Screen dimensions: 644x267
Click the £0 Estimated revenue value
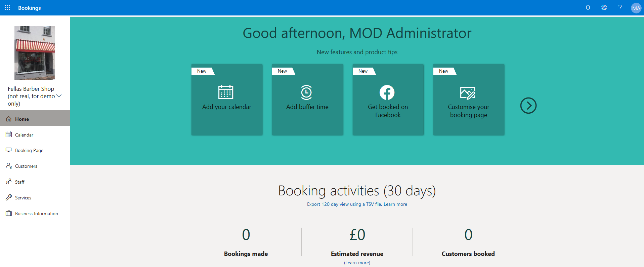click(357, 235)
